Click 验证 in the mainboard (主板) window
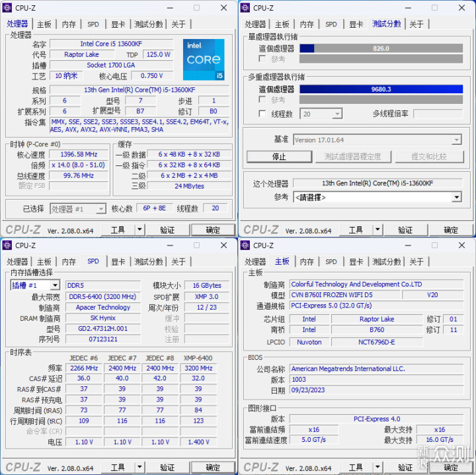476x475 pixels. pyautogui.click(x=405, y=468)
